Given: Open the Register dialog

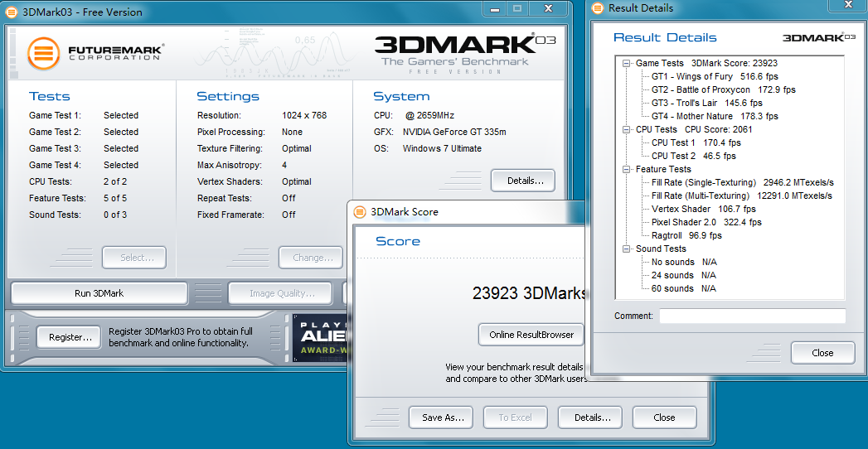Looking at the screenshot, I should click(x=70, y=337).
